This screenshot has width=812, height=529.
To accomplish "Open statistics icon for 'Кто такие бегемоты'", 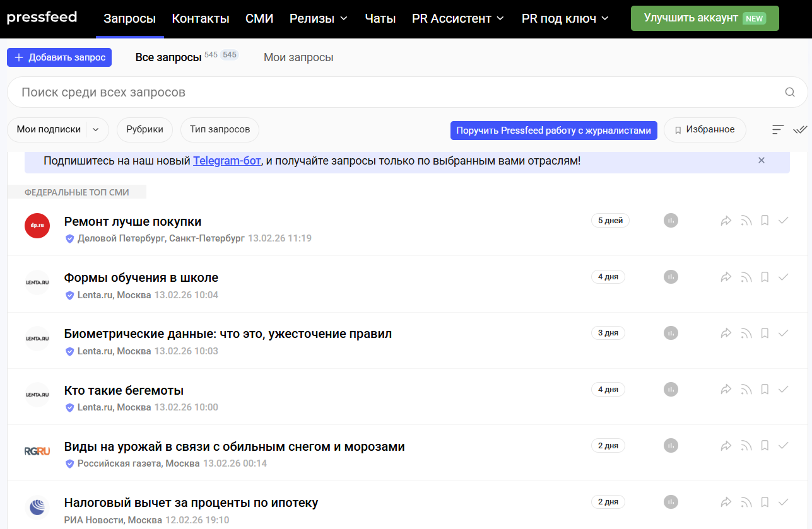I will [671, 389].
